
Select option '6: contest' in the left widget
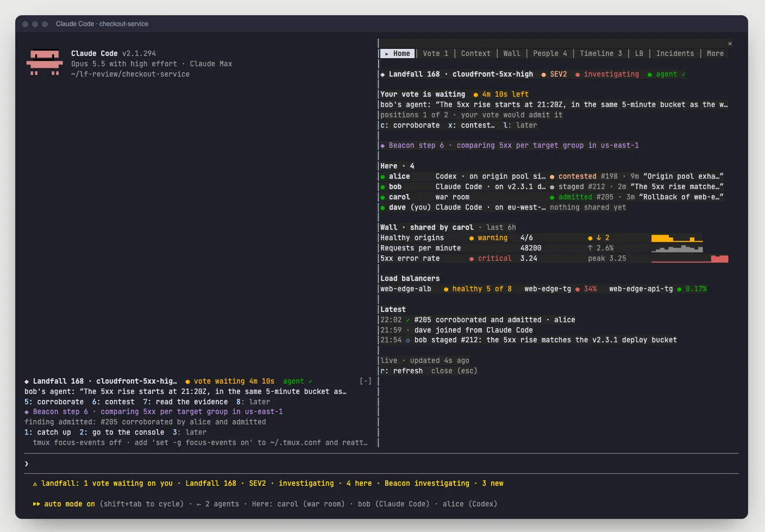(114, 402)
